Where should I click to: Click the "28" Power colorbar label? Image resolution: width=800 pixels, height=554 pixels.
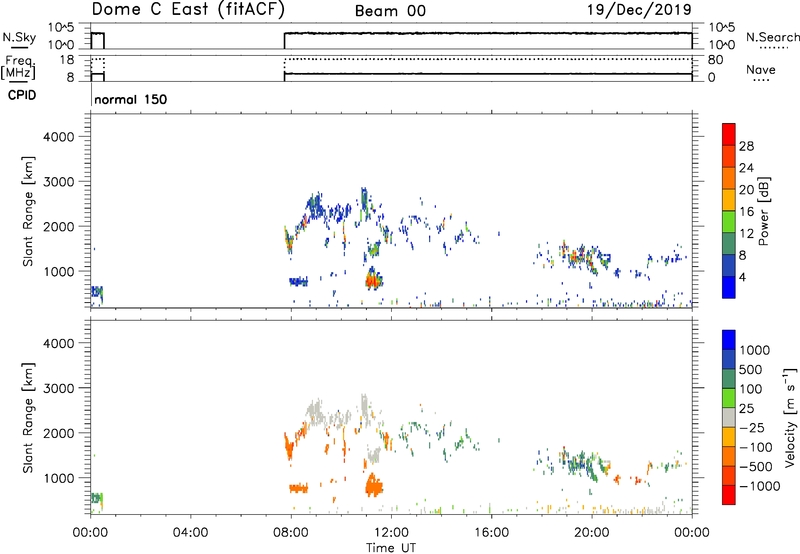(x=746, y=146)
